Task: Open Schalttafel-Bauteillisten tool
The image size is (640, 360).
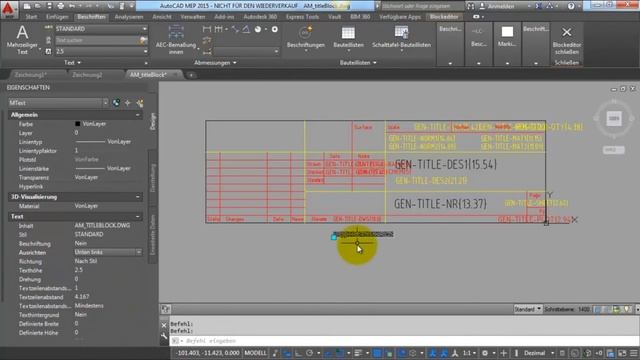Action: [x=401, y=37]
